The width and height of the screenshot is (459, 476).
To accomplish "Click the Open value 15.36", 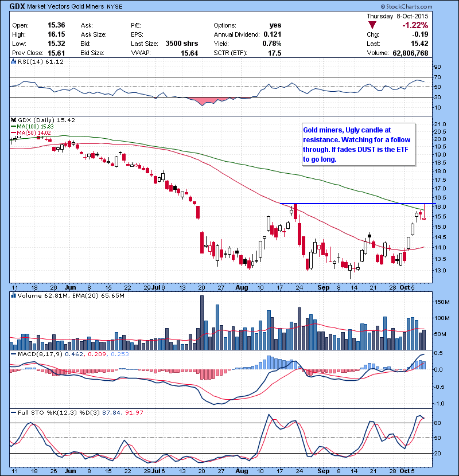I will pyautogui.click(x=56, y=25).
